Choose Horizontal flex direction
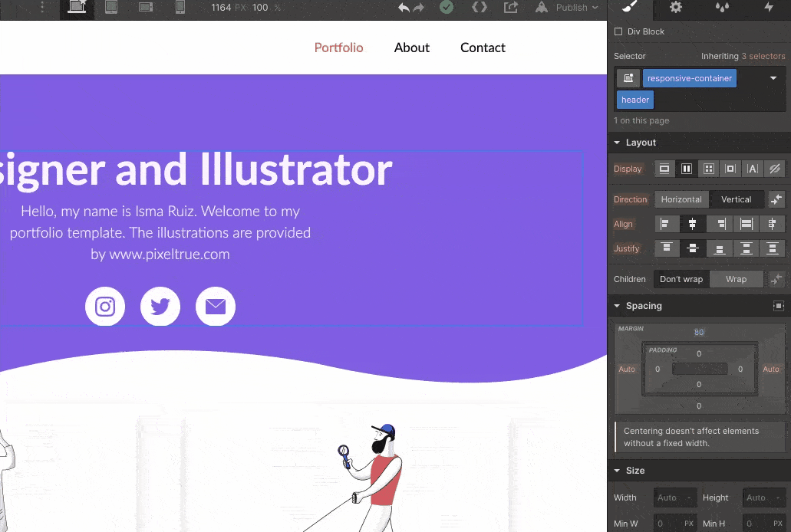The height and width of the screenshot is (532, 791). coord(681,199)
